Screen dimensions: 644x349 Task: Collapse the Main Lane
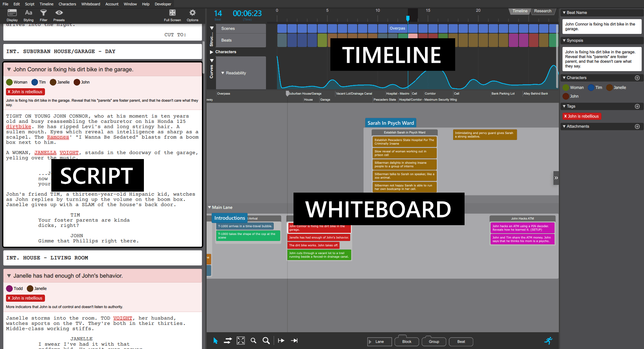[x=209, y=207]
